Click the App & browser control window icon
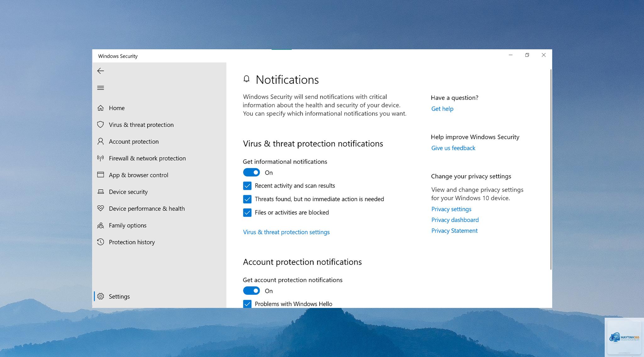Viewport: 644px width, 357px height. point(101,175)
